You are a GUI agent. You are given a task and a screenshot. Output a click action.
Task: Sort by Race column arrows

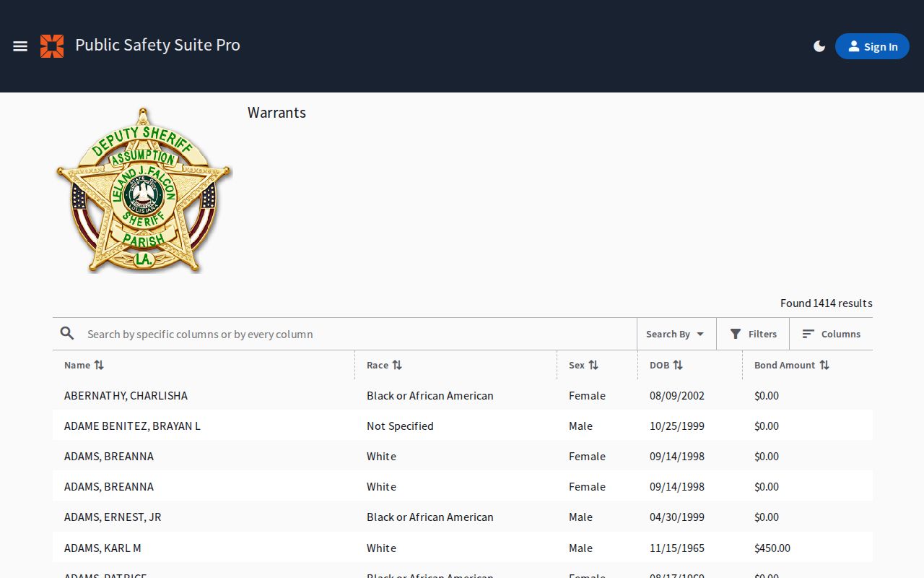pos(397,365)
